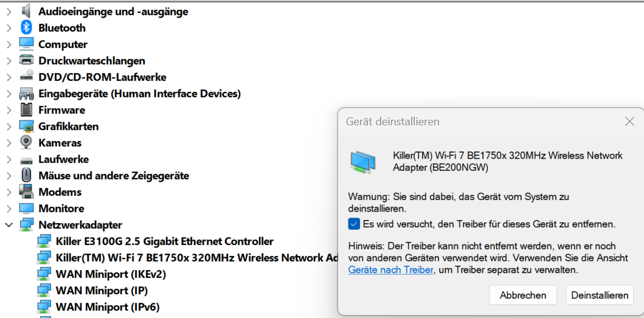Uncheck the remove driver checkbox
This screenshot has height=318, width=644.
click(x=354, y=224)
